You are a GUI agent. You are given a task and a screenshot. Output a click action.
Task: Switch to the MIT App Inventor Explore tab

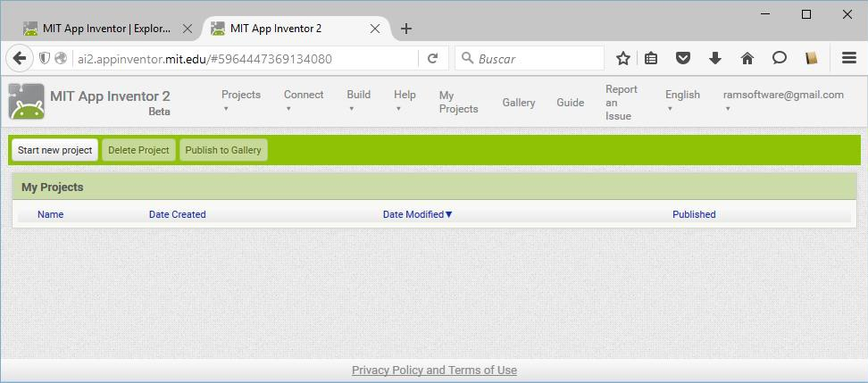[105, 29]
